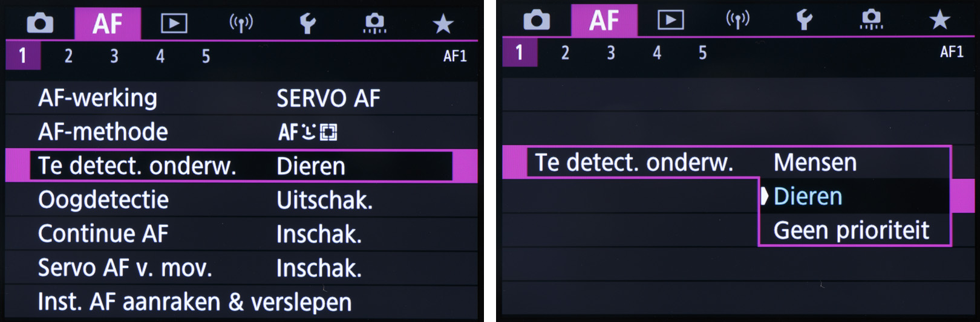Open the camera shooting tab in left screen
The height and width of the screenshot is (322, 980).
[x=40, y=24]
